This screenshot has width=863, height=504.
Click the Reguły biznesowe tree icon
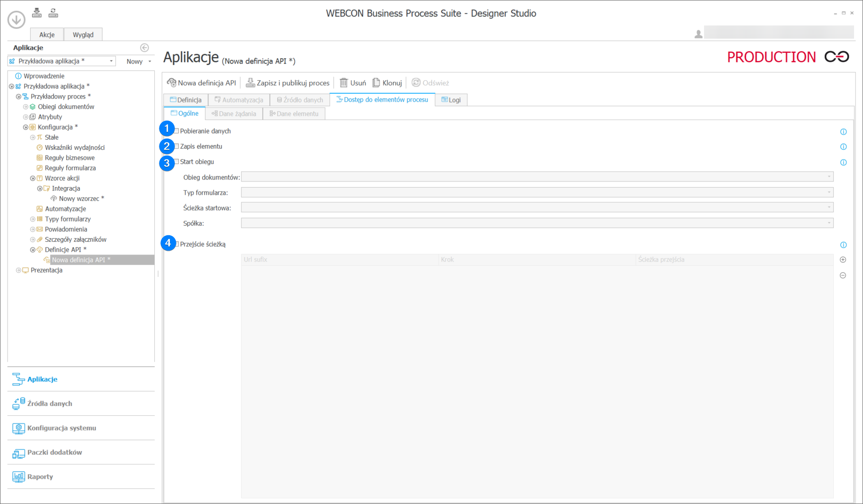point(40,158)
